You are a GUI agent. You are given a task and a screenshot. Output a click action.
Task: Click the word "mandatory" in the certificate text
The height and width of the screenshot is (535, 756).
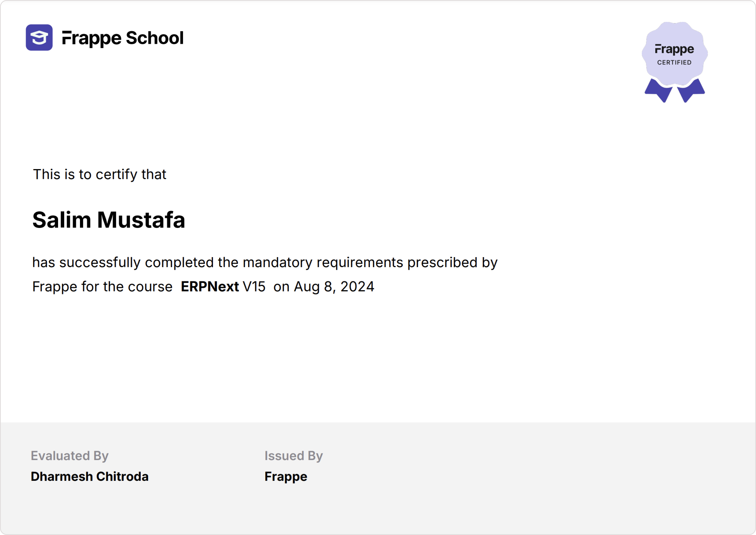tap(277, 263)
